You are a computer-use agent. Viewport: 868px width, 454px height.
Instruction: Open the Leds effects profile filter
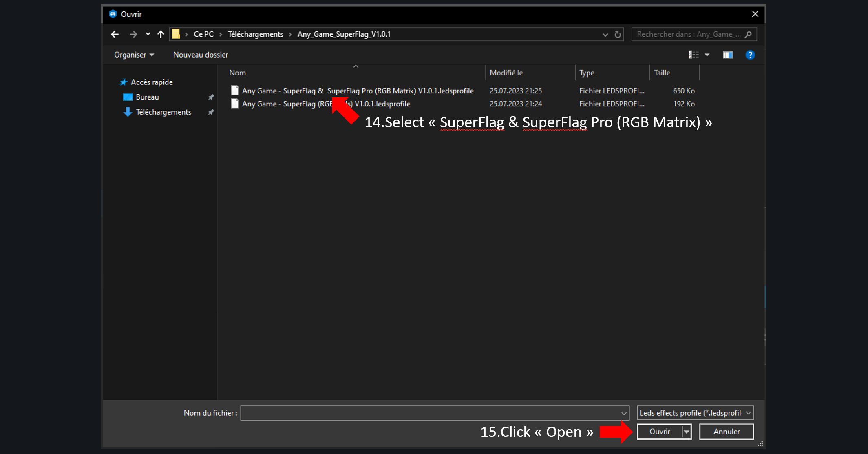695,413
